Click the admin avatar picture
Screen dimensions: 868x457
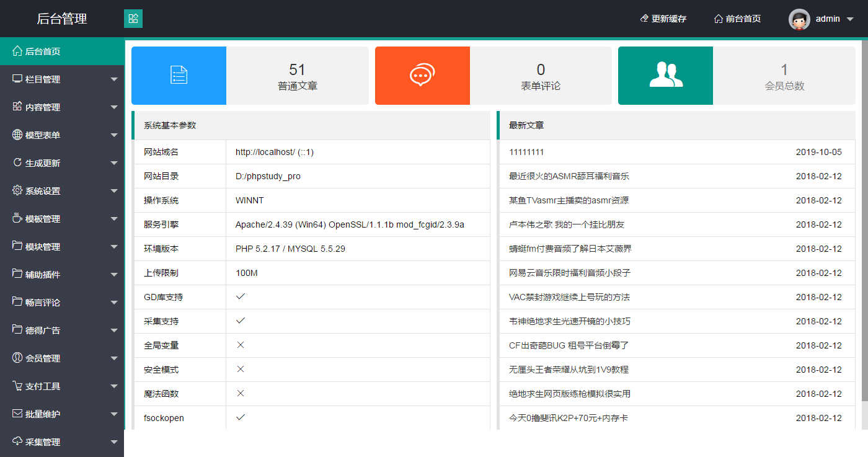tap(799, 19)
